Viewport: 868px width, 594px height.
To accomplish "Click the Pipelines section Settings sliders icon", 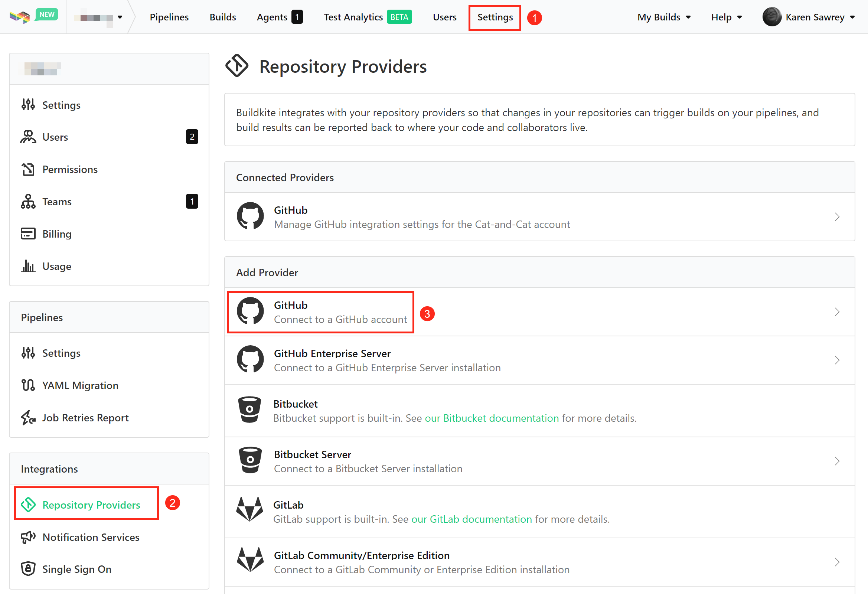I will click(28, 353).
